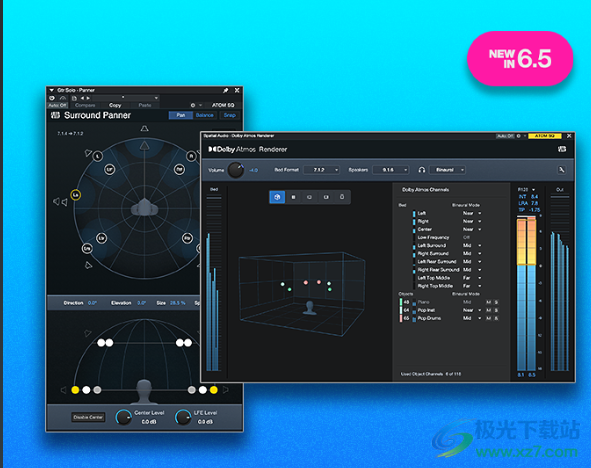
Task: Toggle the Surround Panner power bypass icon
Action: point(52,98)
